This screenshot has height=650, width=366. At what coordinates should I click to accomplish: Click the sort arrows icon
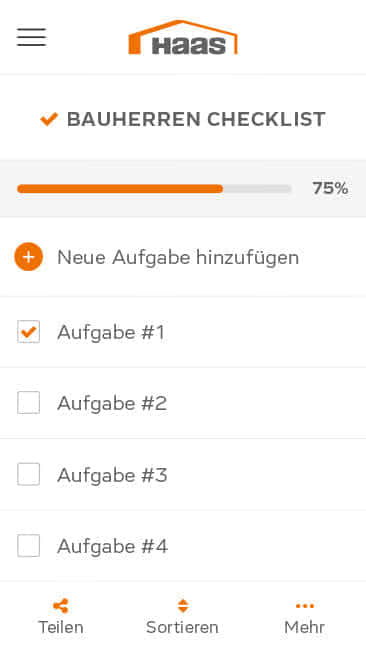coord(183,606)
